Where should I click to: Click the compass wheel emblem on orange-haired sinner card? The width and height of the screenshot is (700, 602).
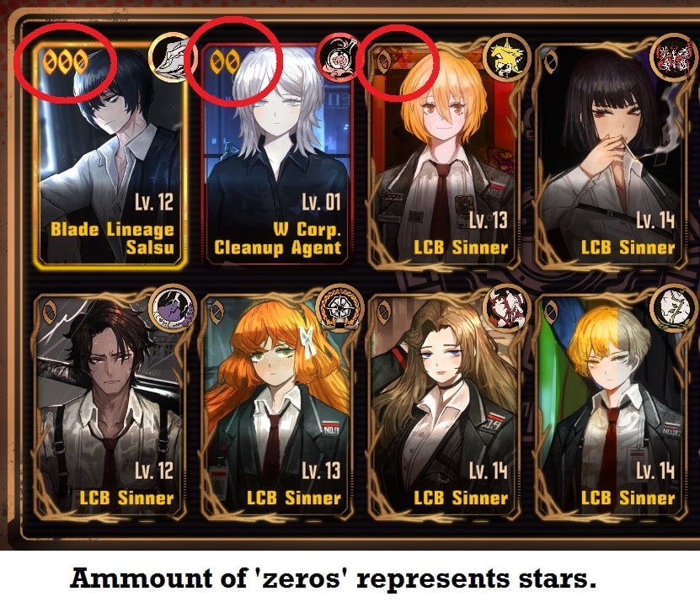click(339, 308)
